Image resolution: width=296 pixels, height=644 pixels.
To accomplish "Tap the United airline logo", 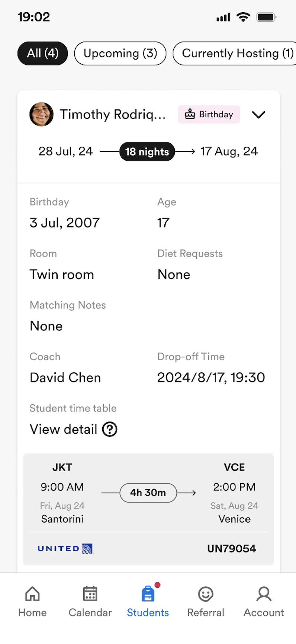I will 65,548.
